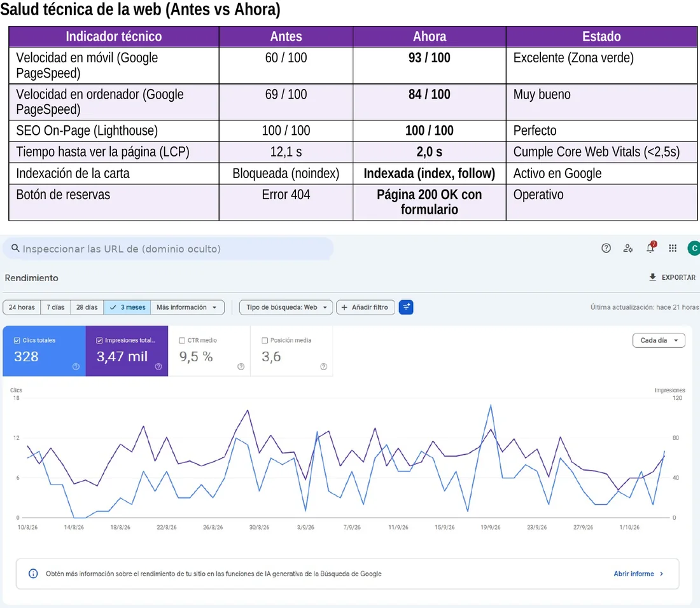Open the help question mark icon
Image resolution: width=700 pixels, height=608 pixels.
click(x=606, y=248)
